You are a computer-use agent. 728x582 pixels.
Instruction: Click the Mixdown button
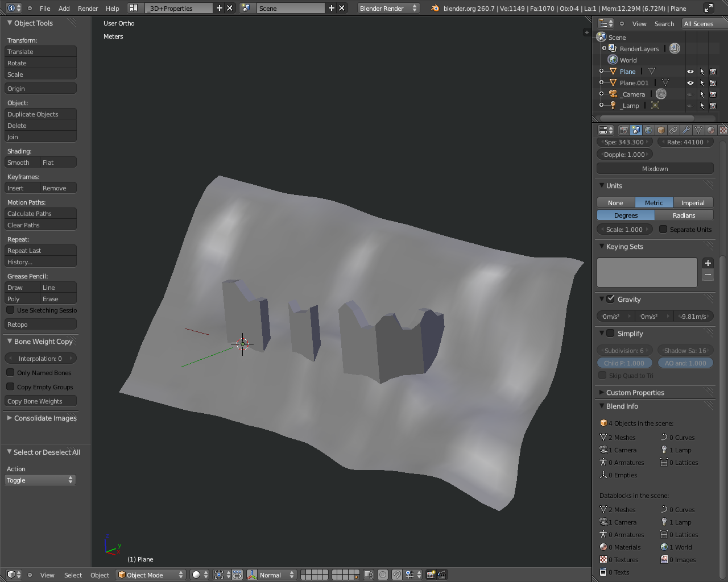(x=655, y=169)
